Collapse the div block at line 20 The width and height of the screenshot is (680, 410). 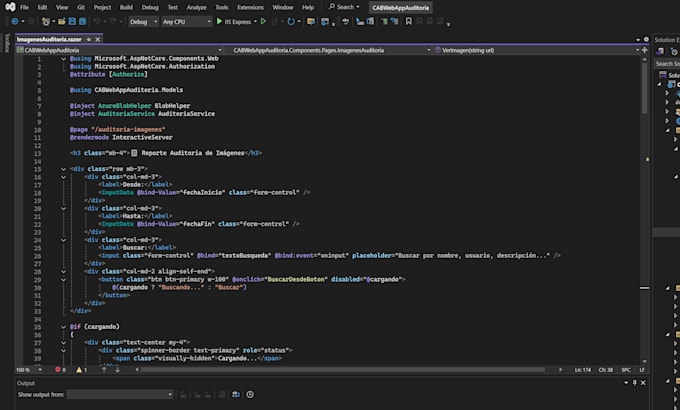[x=63, y=208]
